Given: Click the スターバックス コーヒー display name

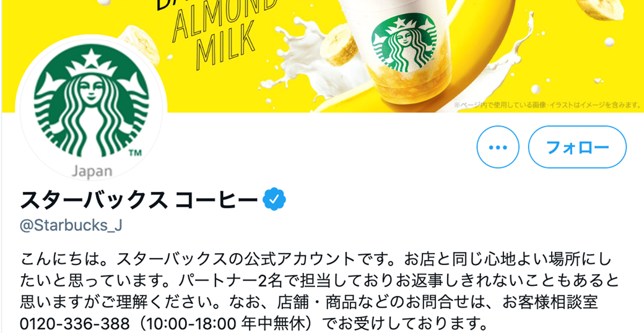Looking at the screenshot, I should click(x=141, y=199).
